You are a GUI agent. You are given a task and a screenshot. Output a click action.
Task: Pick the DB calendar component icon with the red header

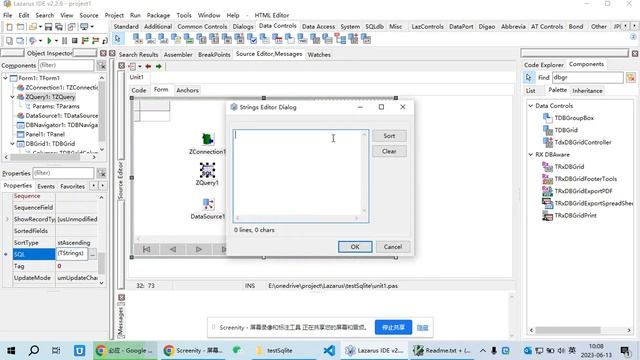pos(277,39)
